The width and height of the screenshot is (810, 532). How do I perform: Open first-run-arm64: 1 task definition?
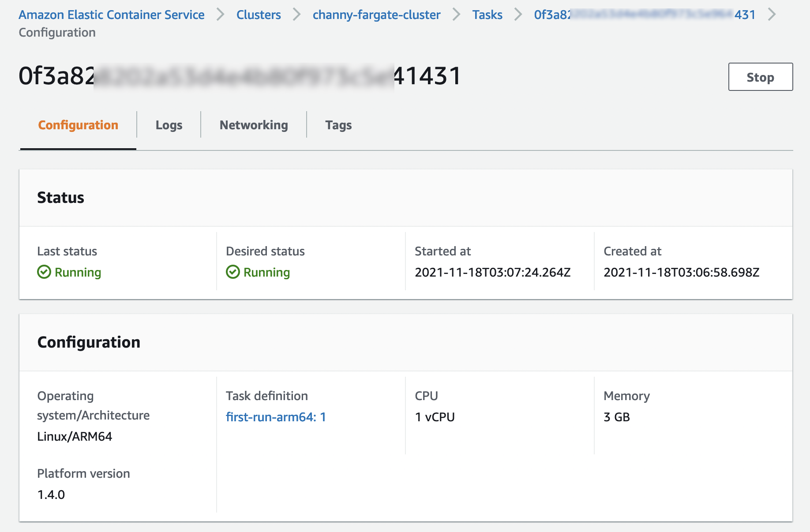pos(276,417)
